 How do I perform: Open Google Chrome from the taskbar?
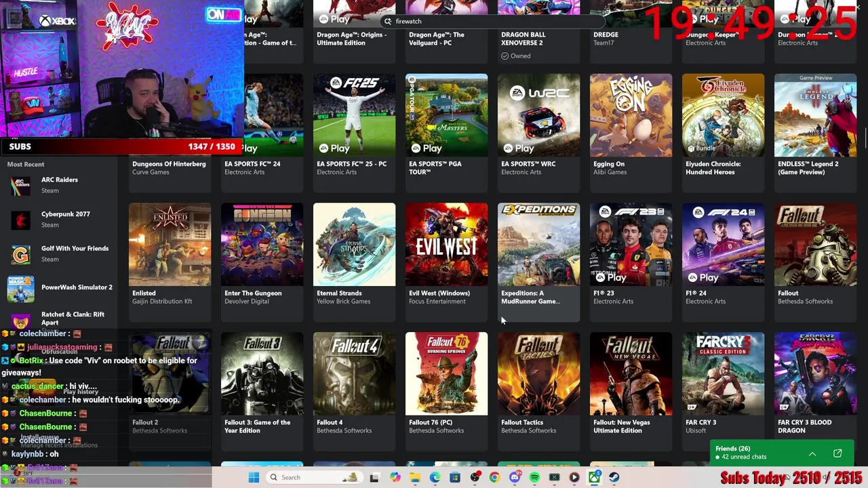pyautogui.click(x=494, y=477)
